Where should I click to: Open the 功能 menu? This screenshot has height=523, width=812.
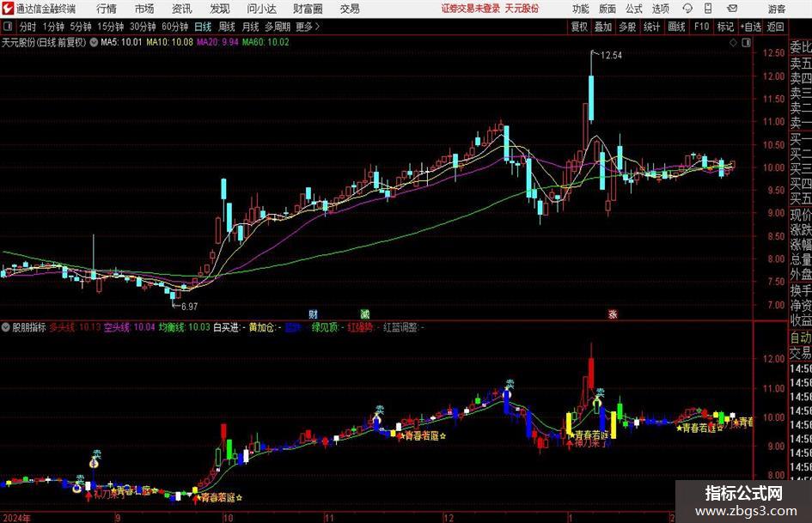point(581,9)
